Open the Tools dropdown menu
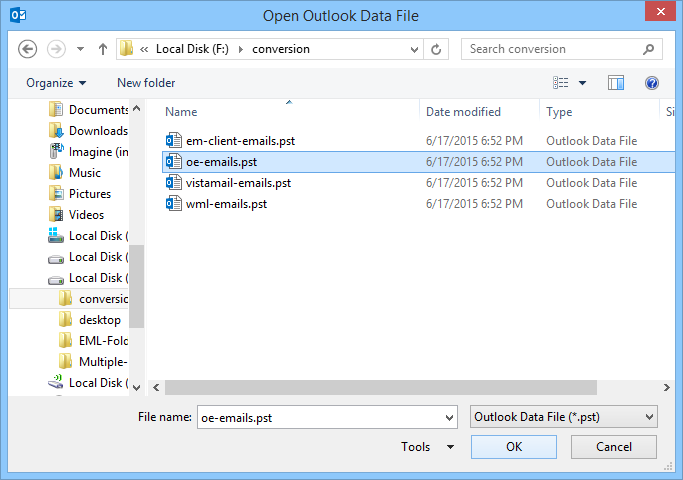 click(x=427, y=447)
